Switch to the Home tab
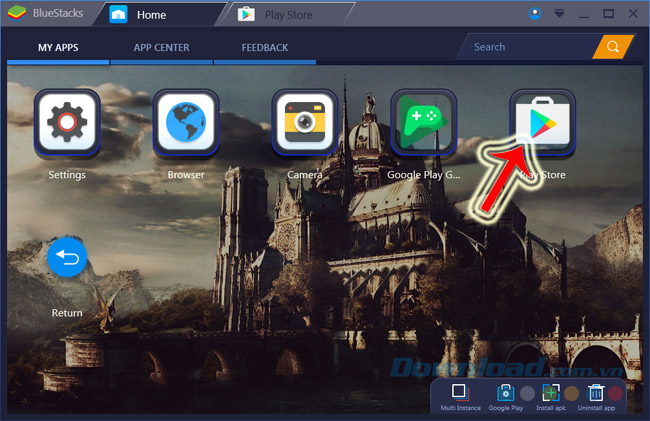The width and height of the screenshot is (650, 421). click(159, 15)
